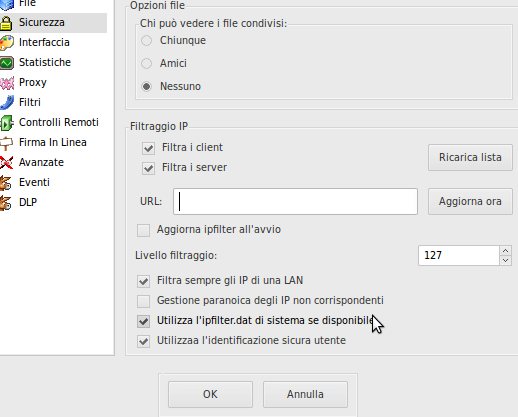Image resolution: width=518 pixels, height=417 pixels.
Task: Confirm settings with the OK button
Action: tap(210, 394)
